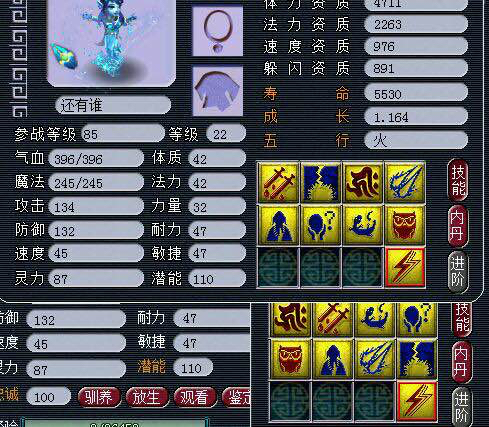The width and height of the screenshot is (489, 427).
Task: Select the red owl-face skill icon in upper grid
Action: pyautogui.click(x=404, y=224)
